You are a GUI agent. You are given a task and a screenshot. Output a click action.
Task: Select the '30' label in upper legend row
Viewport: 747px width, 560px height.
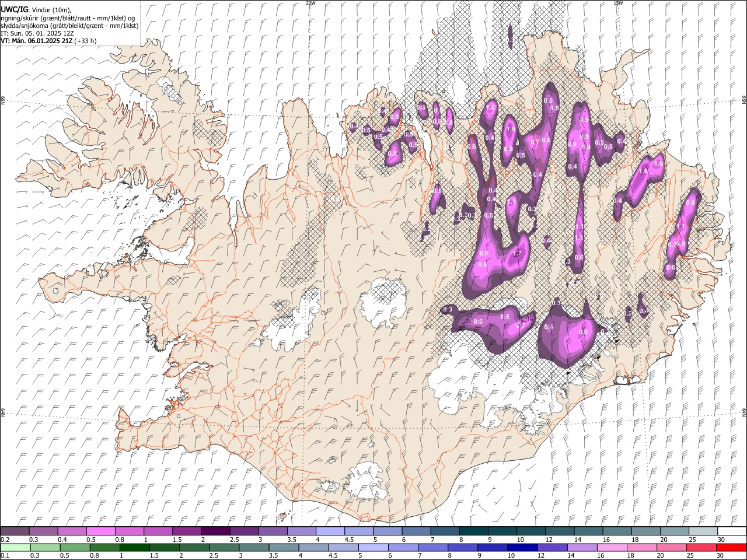[721, 540]
